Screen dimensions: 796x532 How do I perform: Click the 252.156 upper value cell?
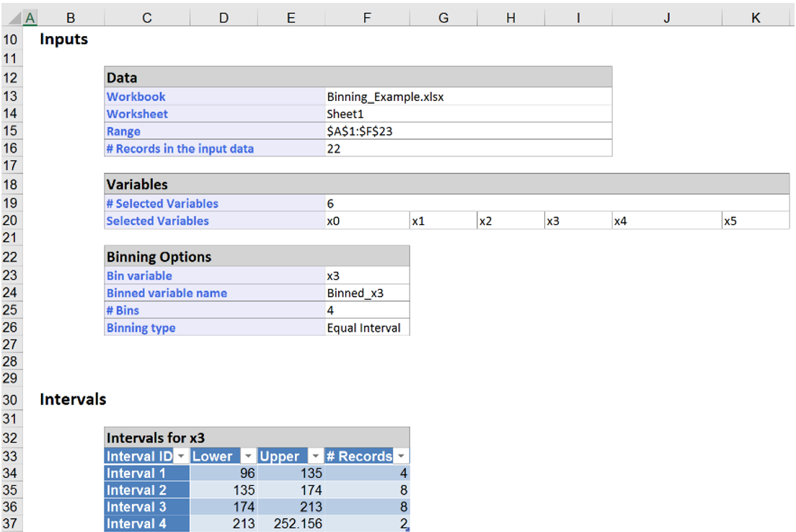pyautogui.click(x=291, y=524)
